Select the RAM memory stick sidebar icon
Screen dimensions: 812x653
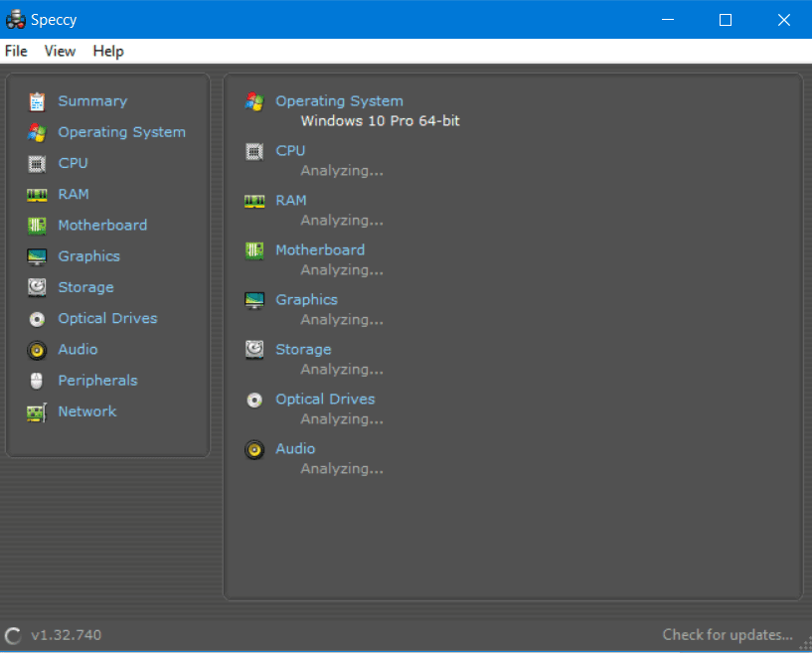(37, 195)
